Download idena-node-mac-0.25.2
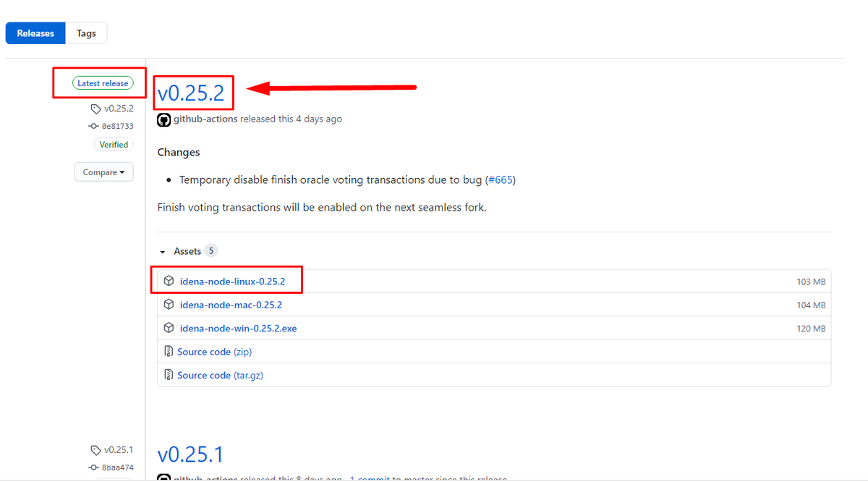Screen dimensions: 868x482 (231, 305)
